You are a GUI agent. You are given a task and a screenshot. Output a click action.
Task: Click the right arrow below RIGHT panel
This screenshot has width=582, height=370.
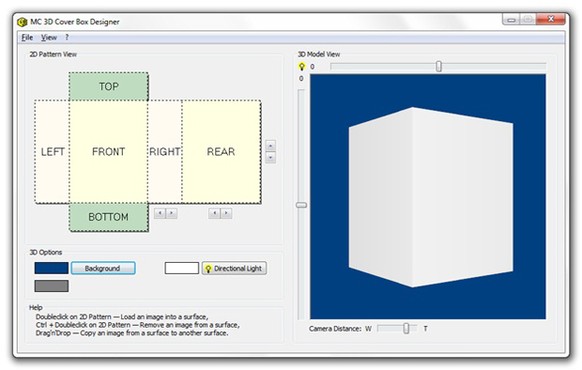171,213
